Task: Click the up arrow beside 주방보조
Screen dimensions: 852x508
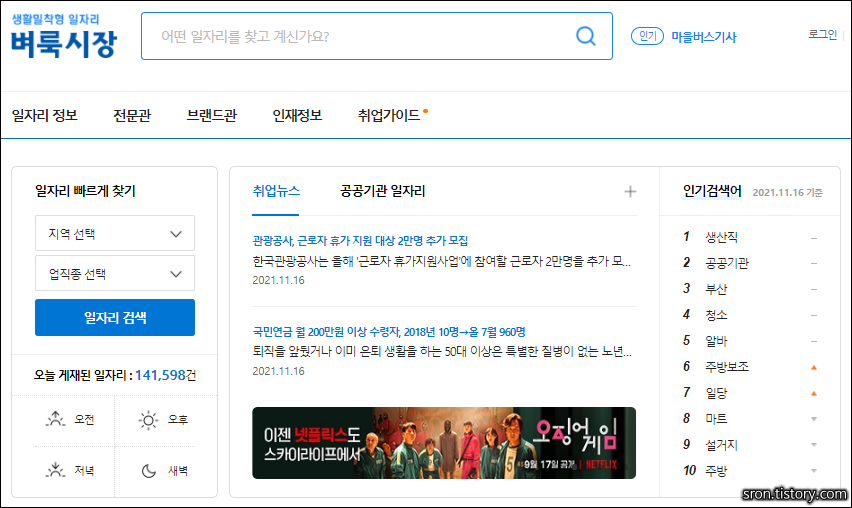Action: (814, 368)
